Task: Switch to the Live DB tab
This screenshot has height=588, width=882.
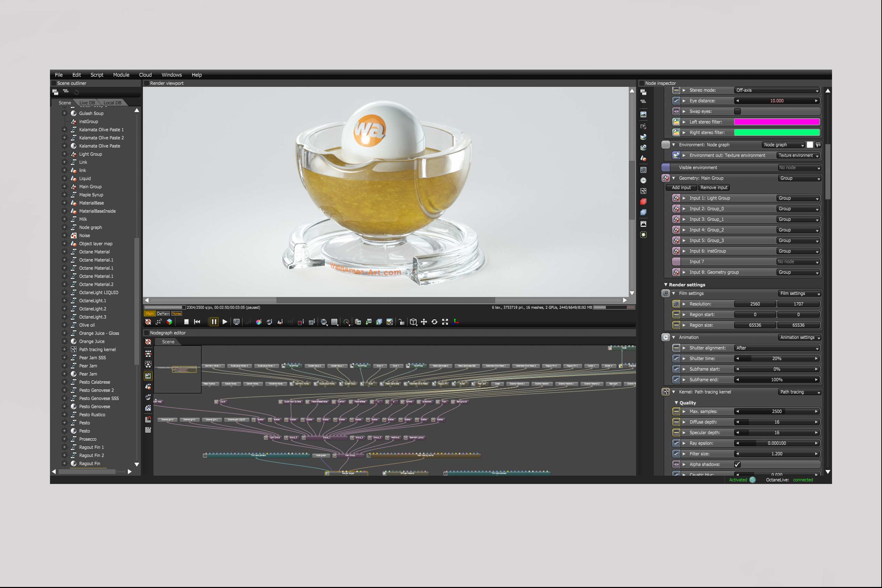Action: [87, 103]
